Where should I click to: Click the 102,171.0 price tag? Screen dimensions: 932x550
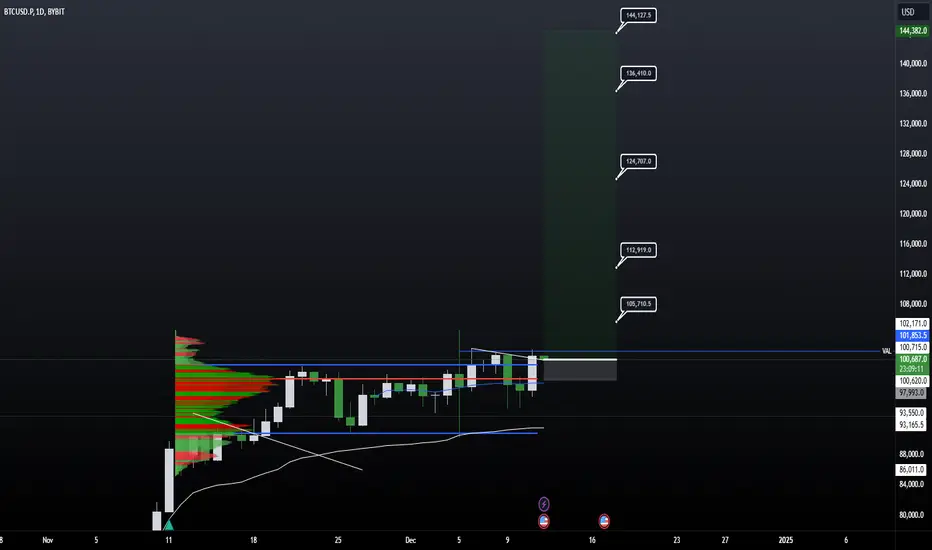[912, 323]
